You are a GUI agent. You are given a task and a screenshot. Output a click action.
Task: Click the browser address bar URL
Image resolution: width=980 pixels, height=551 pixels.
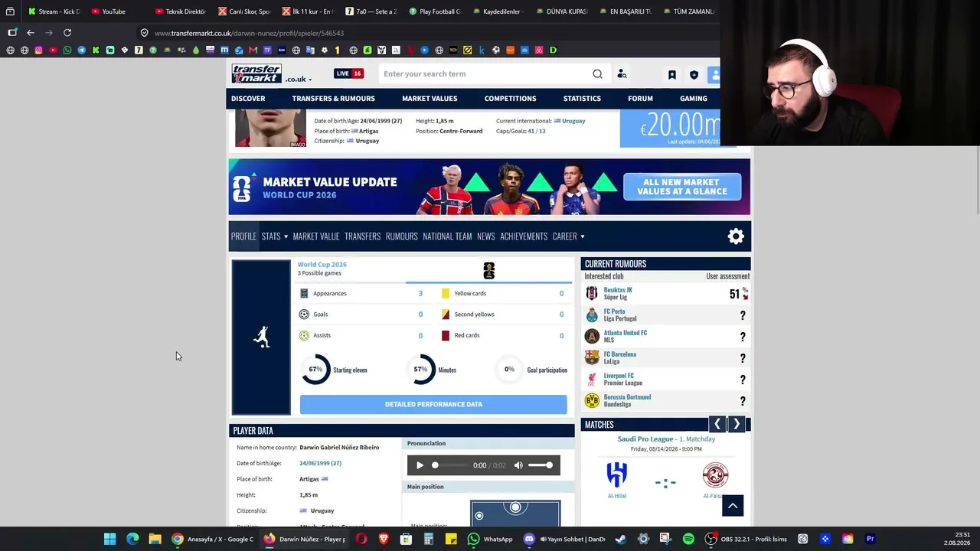point(249,33)
